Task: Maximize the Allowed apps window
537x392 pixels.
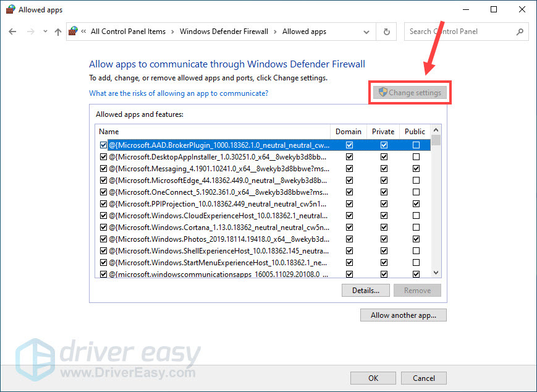Action: [494, 10]
